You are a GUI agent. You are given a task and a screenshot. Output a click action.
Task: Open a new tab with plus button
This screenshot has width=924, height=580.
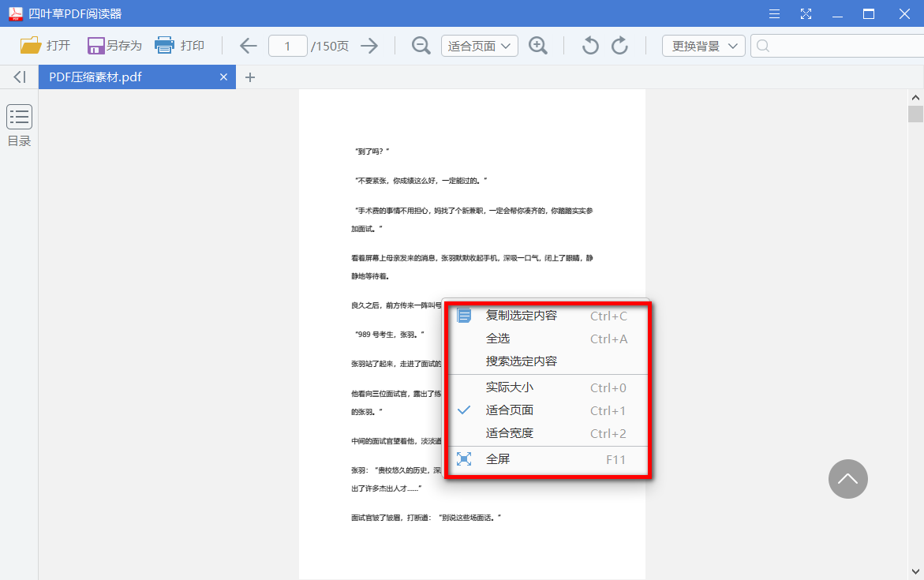pyautogui.click(x=250, y=77)
